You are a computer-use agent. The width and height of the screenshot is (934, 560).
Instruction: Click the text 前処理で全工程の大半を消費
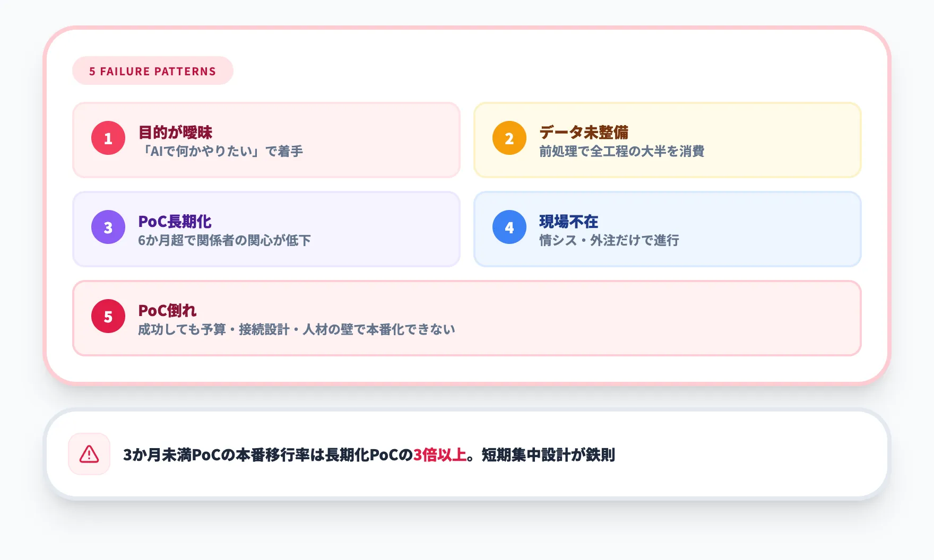click(622, 152)
